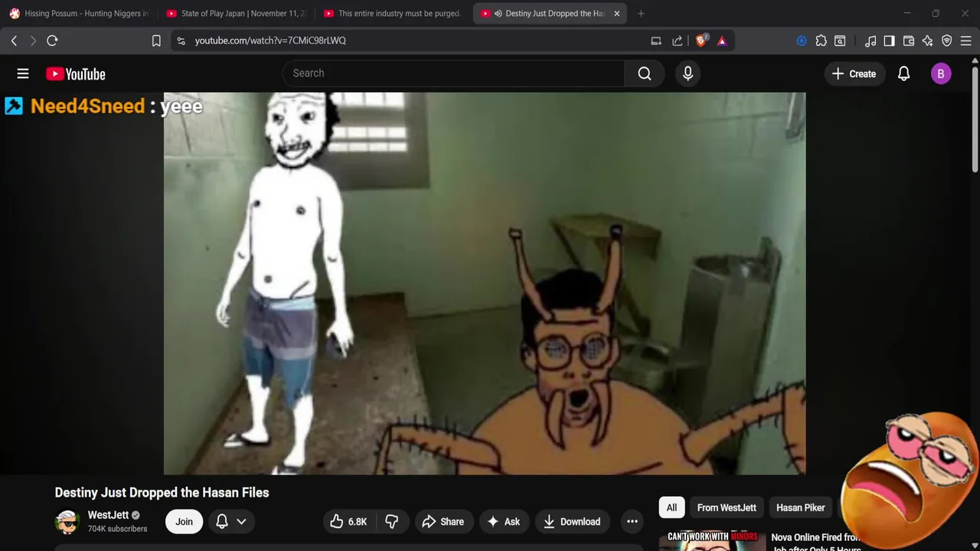Open a new browser tab
This screenshot has width=980, height=551.
point(641,13)
